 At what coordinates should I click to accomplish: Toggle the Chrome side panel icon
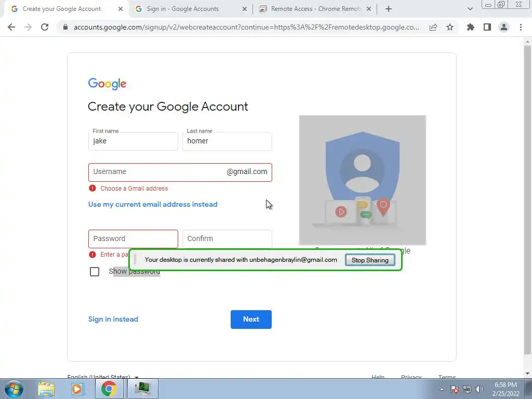[x=487, y=27]
